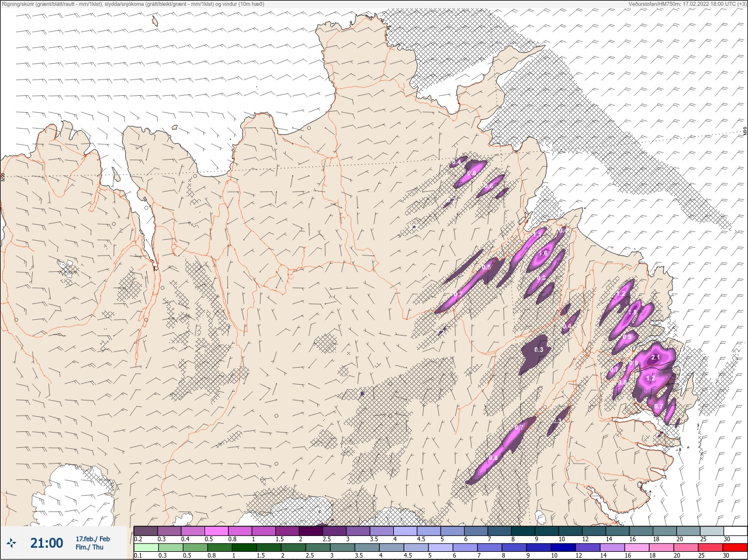Click the 'N99' label on the left map edge
The image size is (748, 560).
pos(3,176)
